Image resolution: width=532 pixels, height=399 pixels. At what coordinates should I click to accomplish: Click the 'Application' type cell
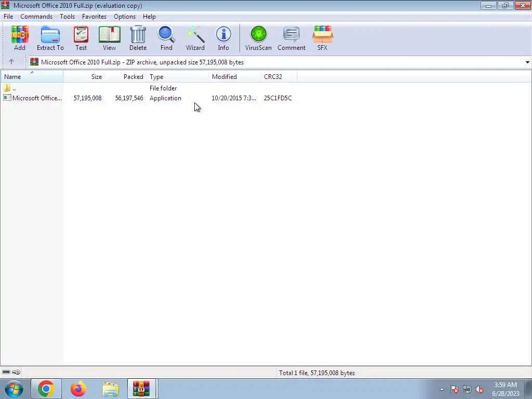click(165, 98)
